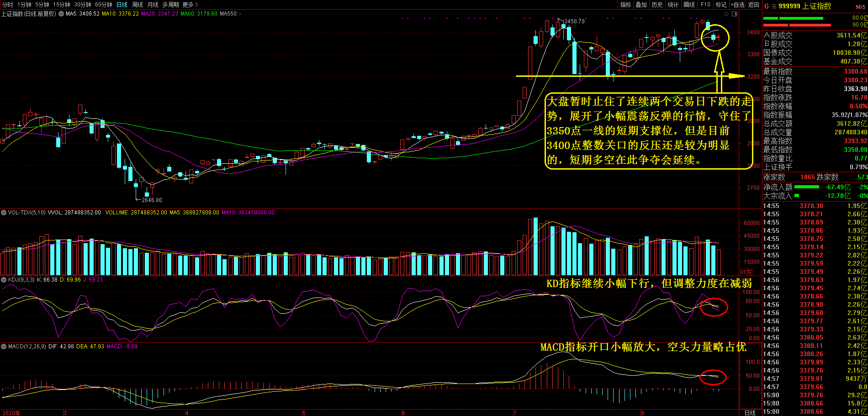
Task: Click the A股成交 row
Action: pos(815,35)
